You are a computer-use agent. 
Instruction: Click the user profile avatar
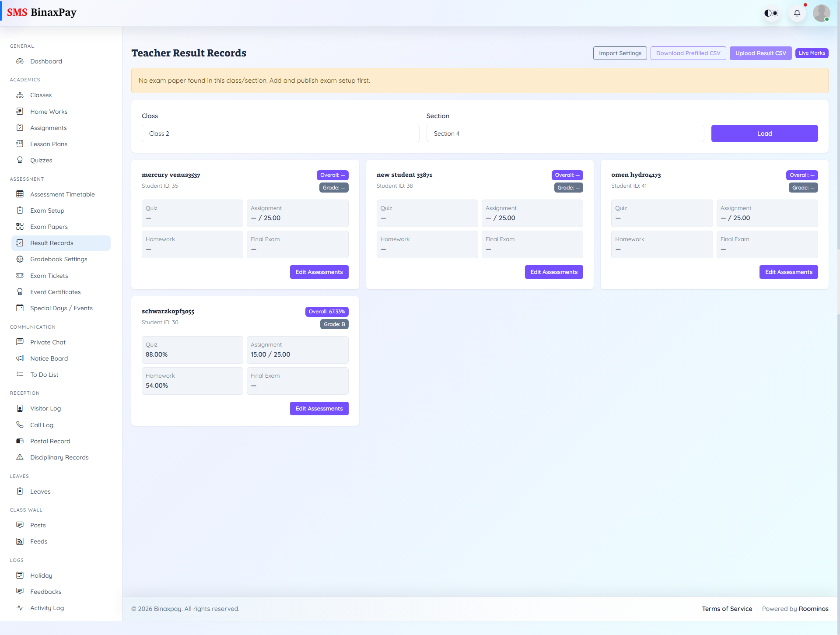(x=821, y=13)
